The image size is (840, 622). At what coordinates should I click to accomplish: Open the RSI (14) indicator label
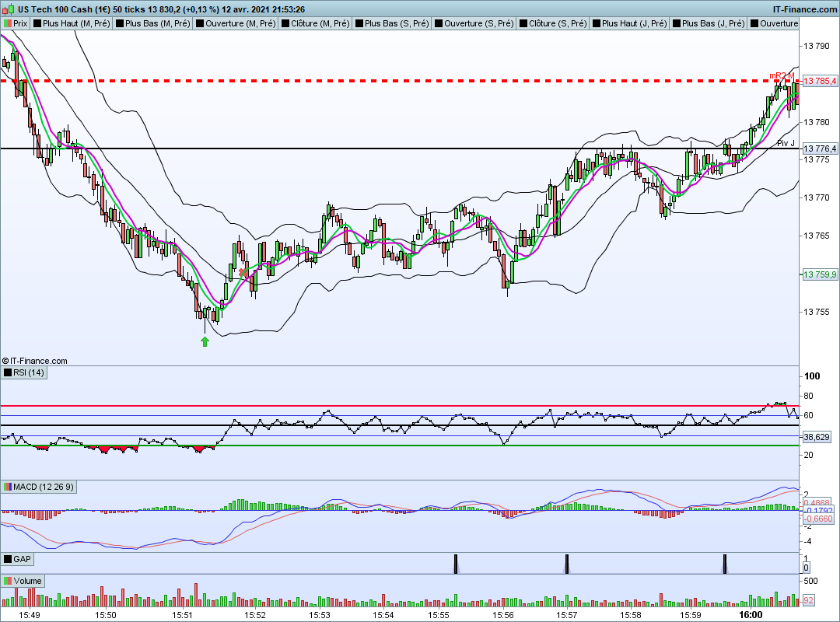click(24, 372)
